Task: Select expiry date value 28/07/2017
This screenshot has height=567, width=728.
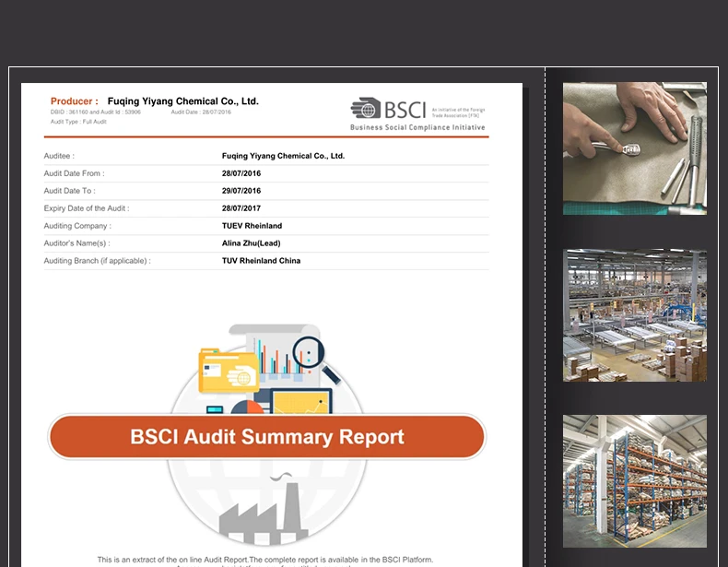Action: (241, 208)
